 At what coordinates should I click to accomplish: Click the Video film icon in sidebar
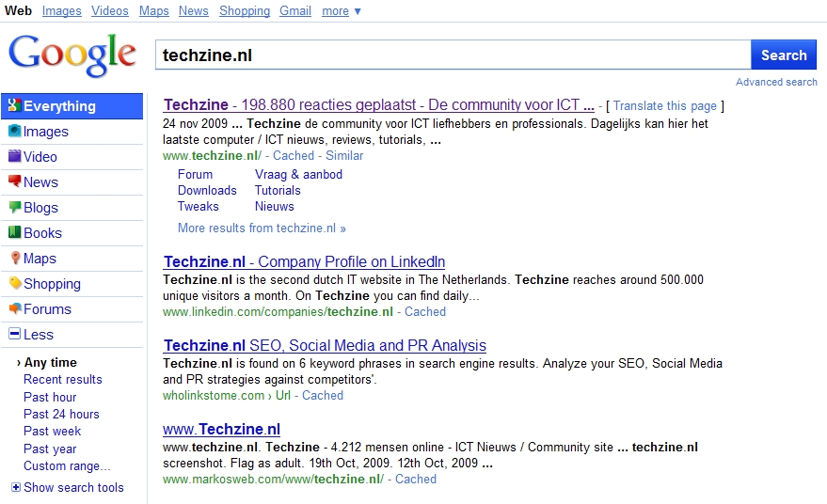[15, 156]
